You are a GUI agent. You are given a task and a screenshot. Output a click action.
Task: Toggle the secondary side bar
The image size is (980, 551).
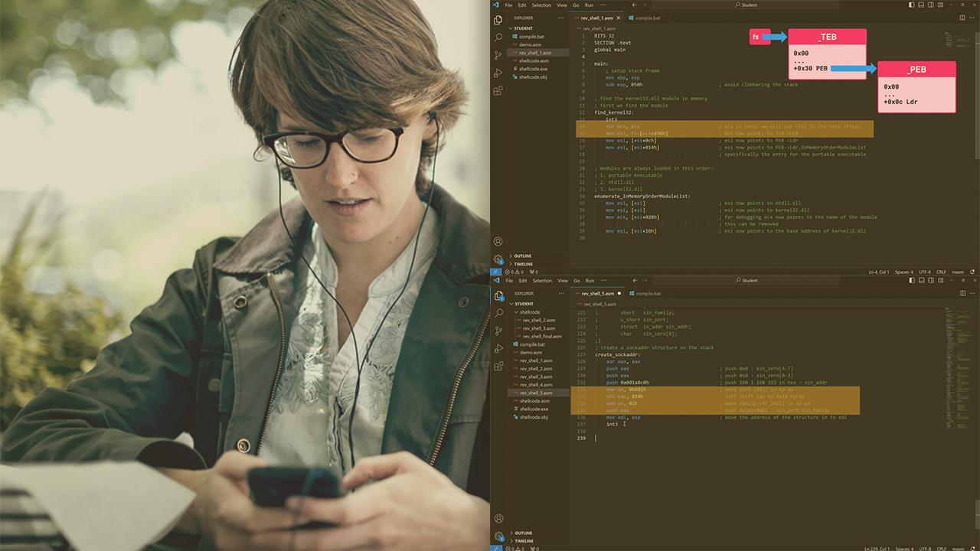tap(931, 5)
